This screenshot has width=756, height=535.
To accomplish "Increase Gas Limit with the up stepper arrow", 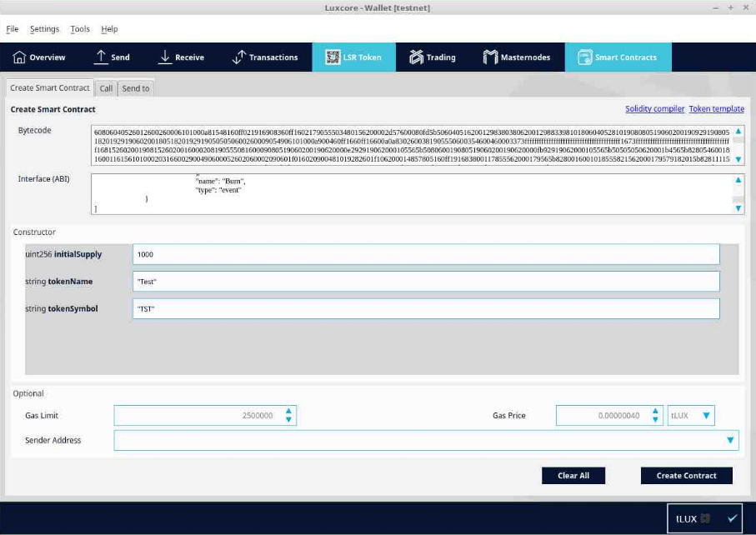I will (288, 411).
